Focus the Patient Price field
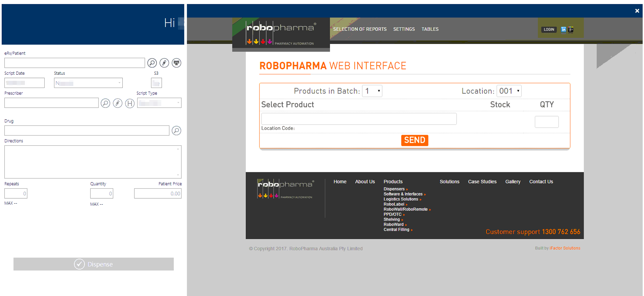The image size is (644, 296). (158, 193)
